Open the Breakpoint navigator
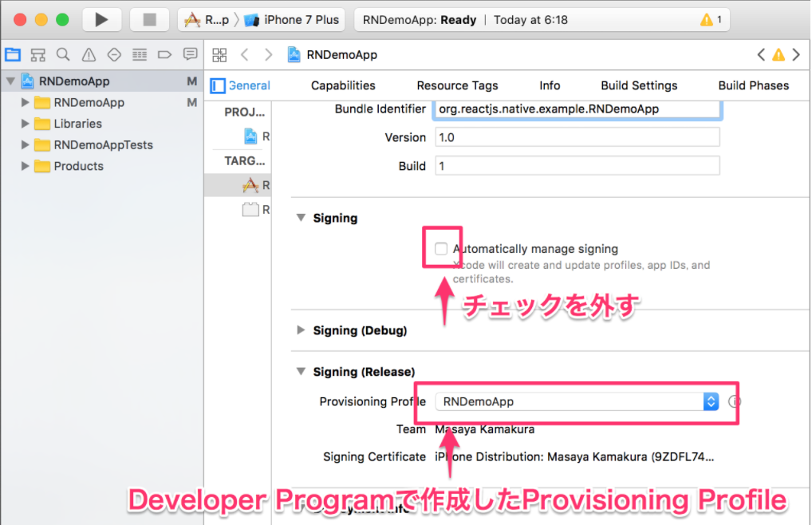This screenshot has height=525, width=812. click(x=164, y=54)
